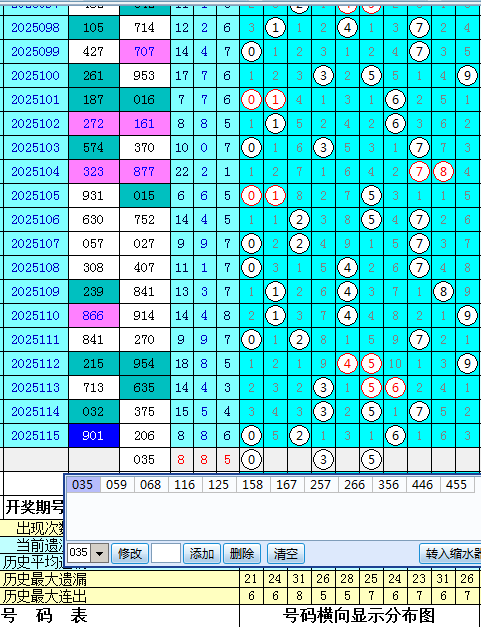Select the 059 entry in the number list
Image resolution: width=481 pixels, height=627 pixels.
click(x=116, y=485)
